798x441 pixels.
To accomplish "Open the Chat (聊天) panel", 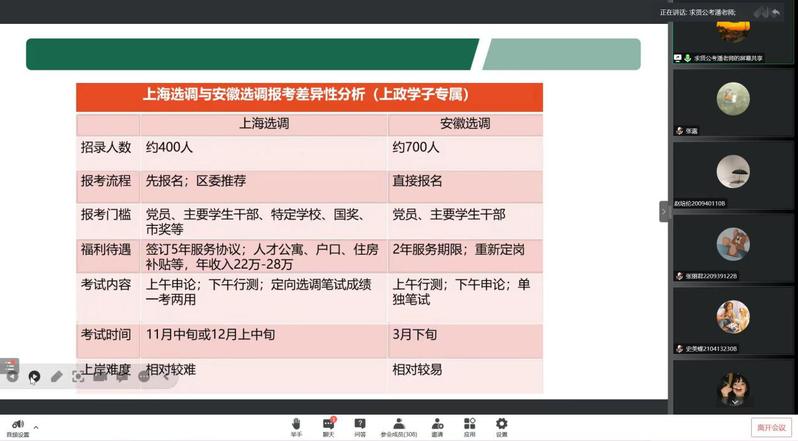I will [328, 426].
